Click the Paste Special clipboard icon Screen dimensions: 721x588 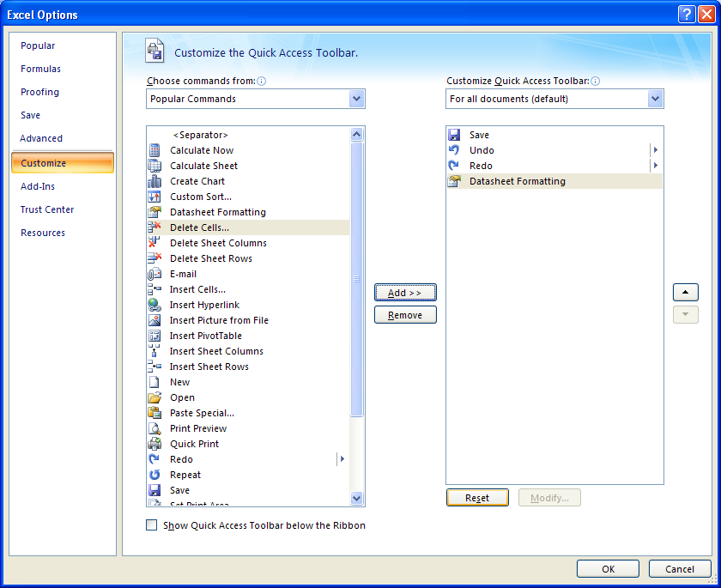tap(154, 413)
